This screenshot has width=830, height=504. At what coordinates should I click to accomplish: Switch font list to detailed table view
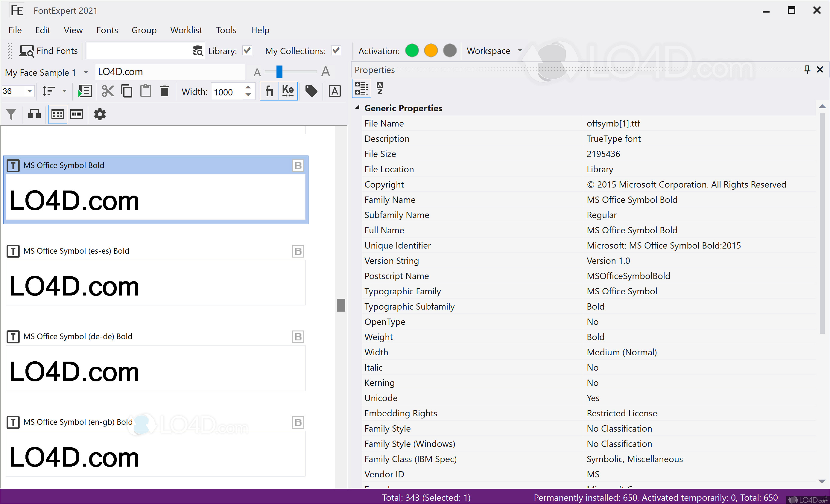click(77, 114)
